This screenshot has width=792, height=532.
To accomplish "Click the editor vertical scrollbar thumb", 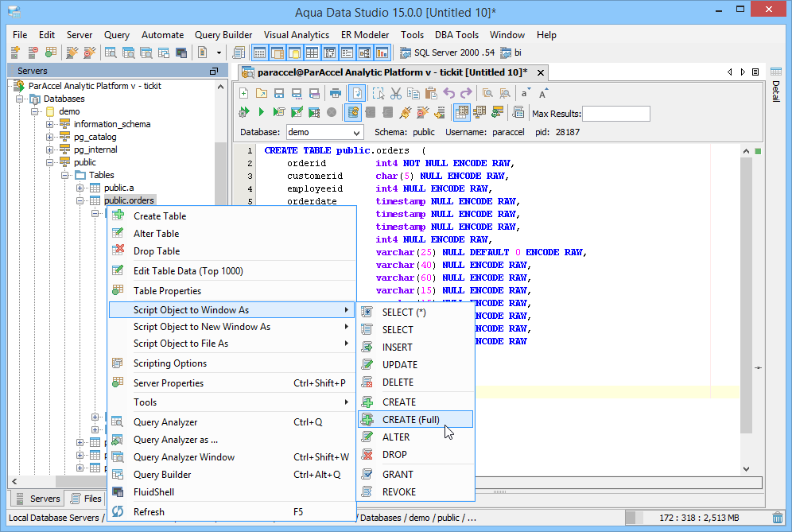I will [x=746, y=296].
